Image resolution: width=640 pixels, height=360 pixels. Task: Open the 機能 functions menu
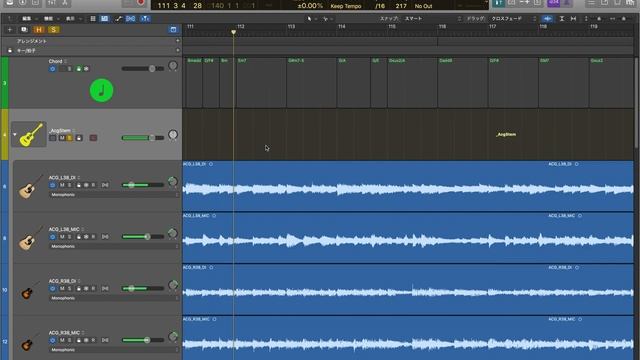(50, 19)
